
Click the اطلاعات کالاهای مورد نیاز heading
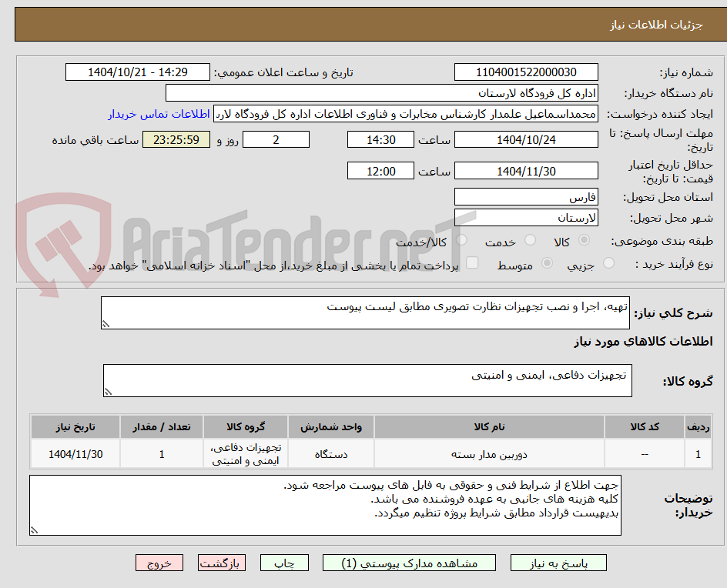tap(644, 342)
